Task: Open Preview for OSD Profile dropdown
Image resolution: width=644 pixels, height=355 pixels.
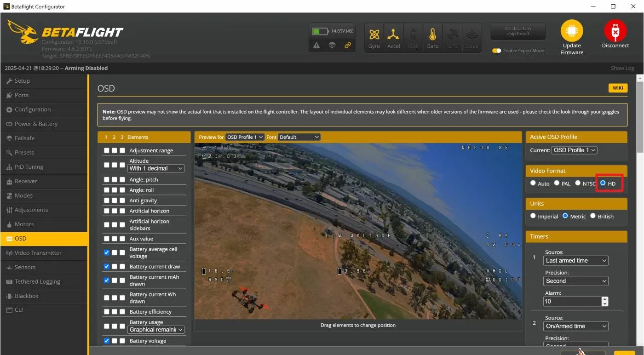Action: tap(245, 137)
